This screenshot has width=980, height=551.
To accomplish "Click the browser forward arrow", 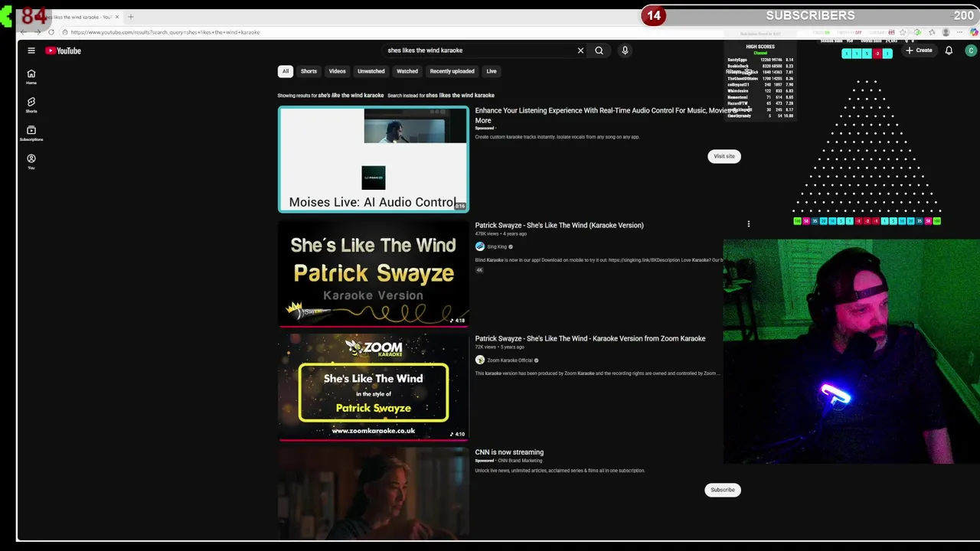I will click(x=37, y=32).
